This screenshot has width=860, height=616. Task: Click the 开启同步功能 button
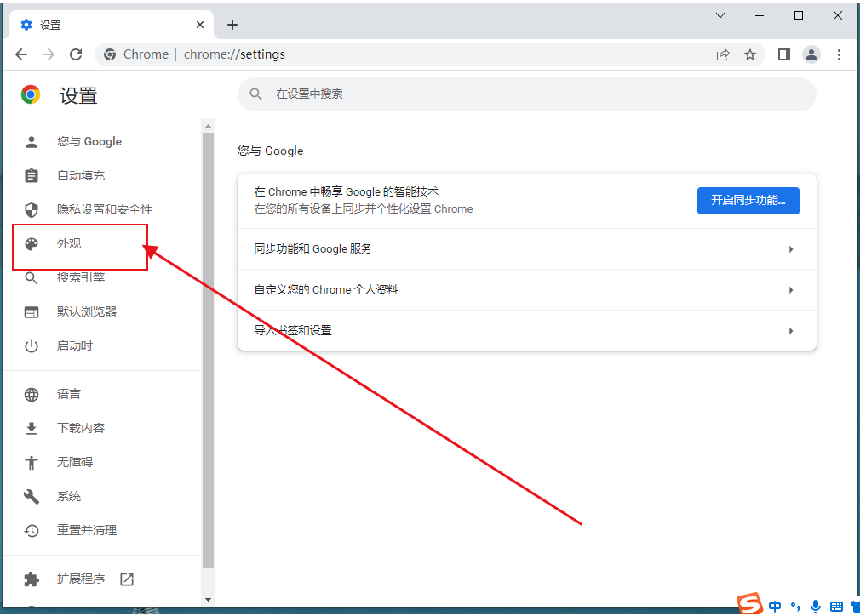(x=748, y=201)
